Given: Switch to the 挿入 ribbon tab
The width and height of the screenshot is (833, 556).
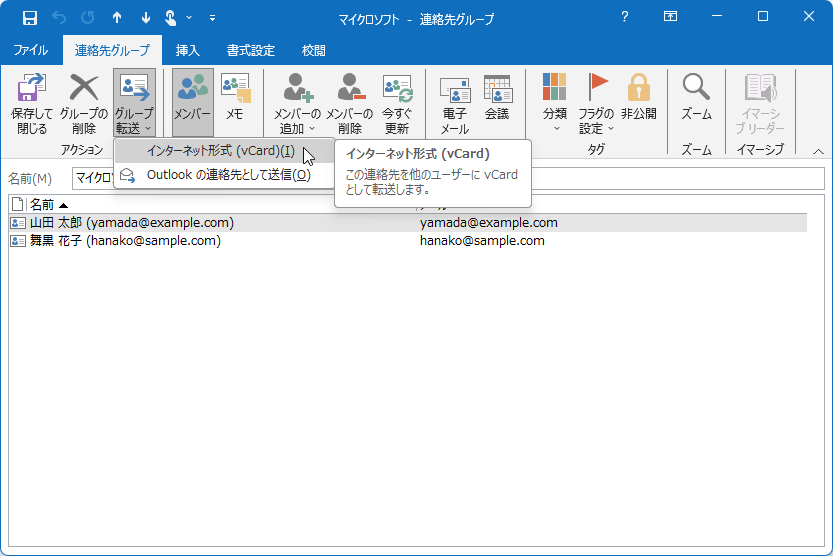Looking at the screenshot, I should [x=188, y=50].
